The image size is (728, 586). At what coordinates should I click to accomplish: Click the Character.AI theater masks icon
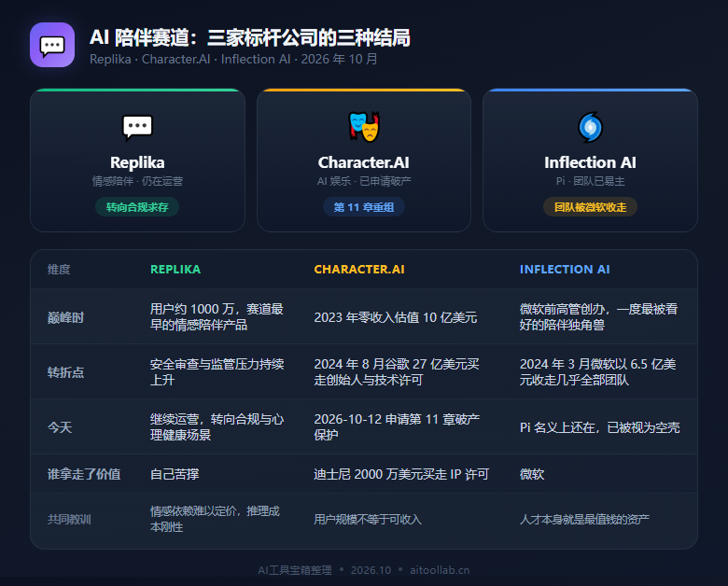(364, 127)
